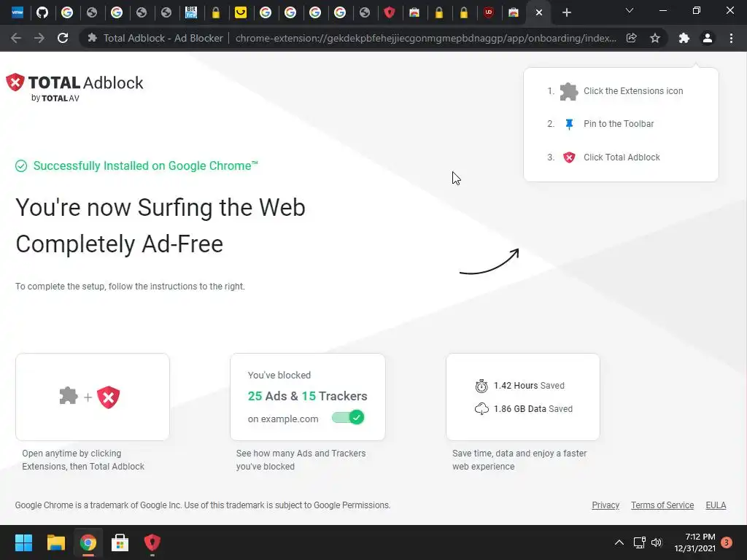Viewport: 747px width, 560px height.
Task: Click the network icon in system tray
Action: click(639, 542)
